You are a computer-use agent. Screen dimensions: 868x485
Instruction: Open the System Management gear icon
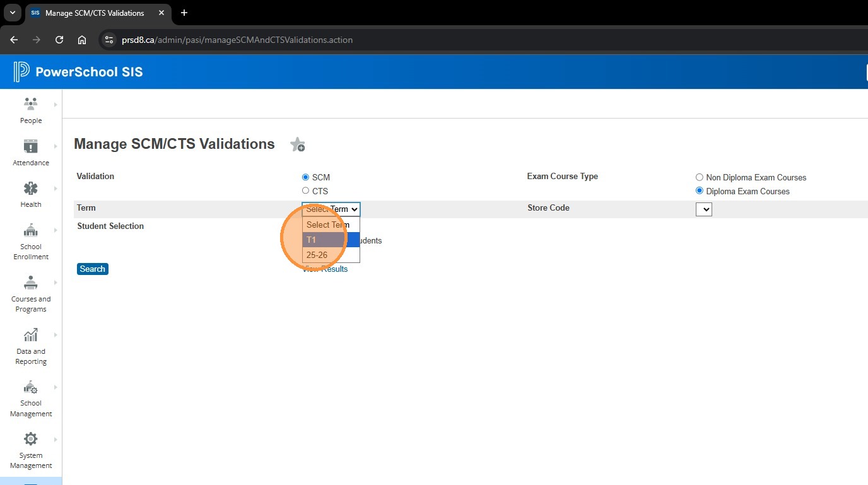(x=30, y=439)
